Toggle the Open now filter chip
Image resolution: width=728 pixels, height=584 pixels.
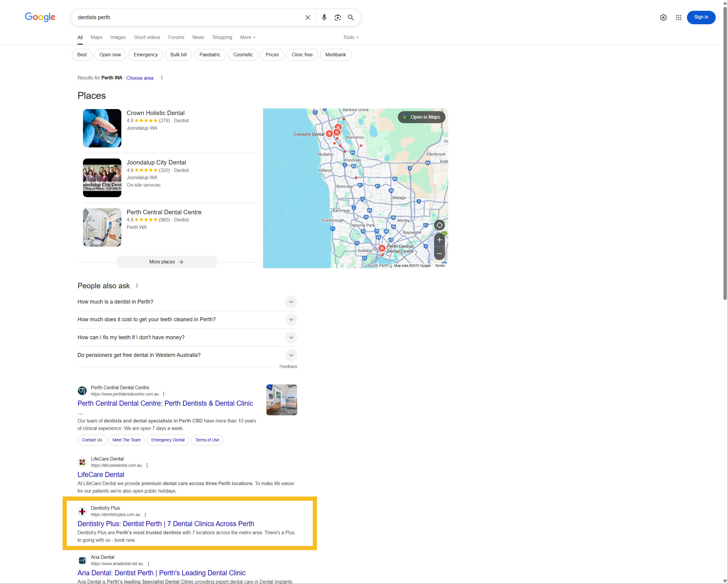[110, 55]
